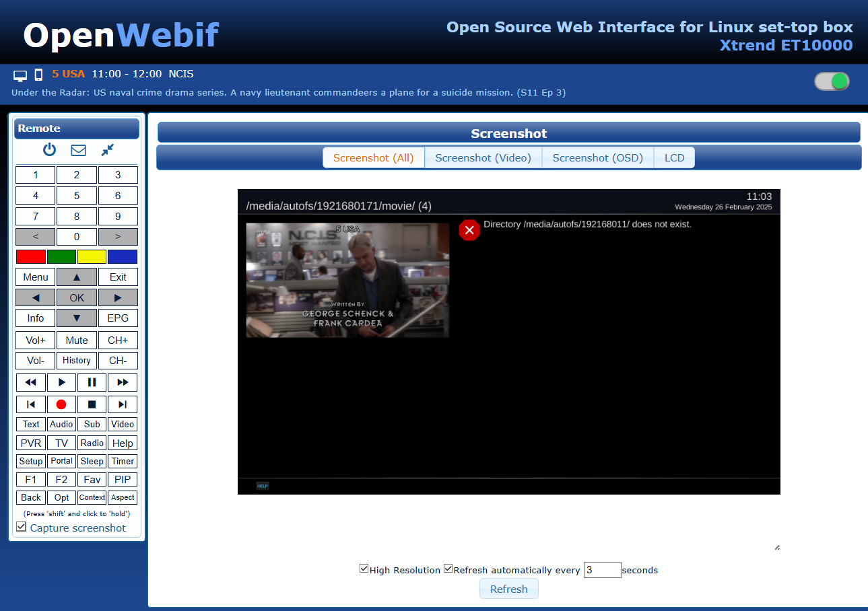Screen dimensions: 868x611
Task: Open the message envelope icon
Action: pyautogui.click(x=78, y=150)
